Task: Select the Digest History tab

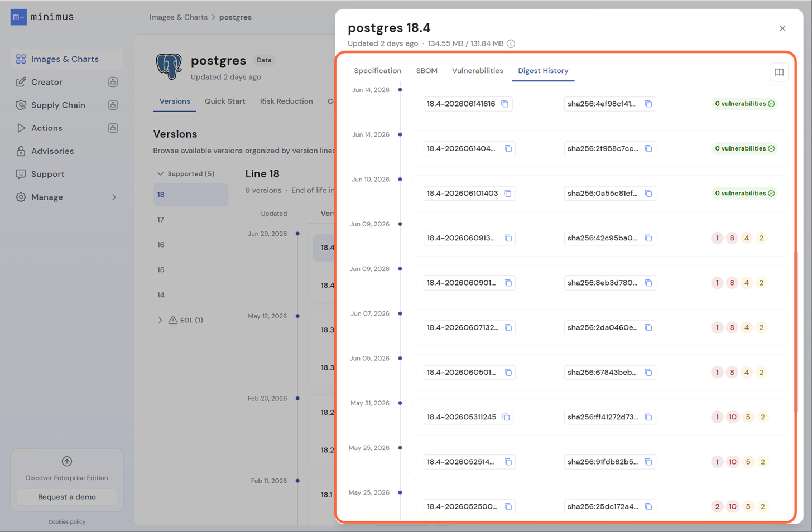Action: [x=543, y=71]
